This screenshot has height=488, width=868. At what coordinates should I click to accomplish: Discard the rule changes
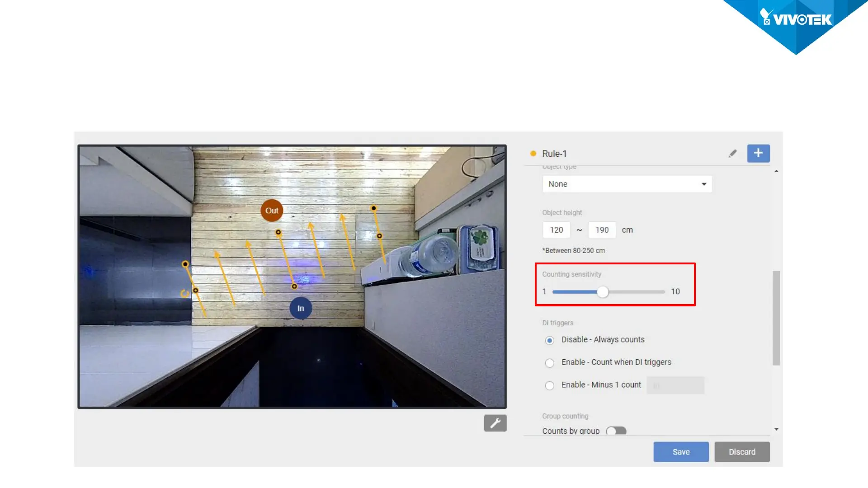(742, 452)
